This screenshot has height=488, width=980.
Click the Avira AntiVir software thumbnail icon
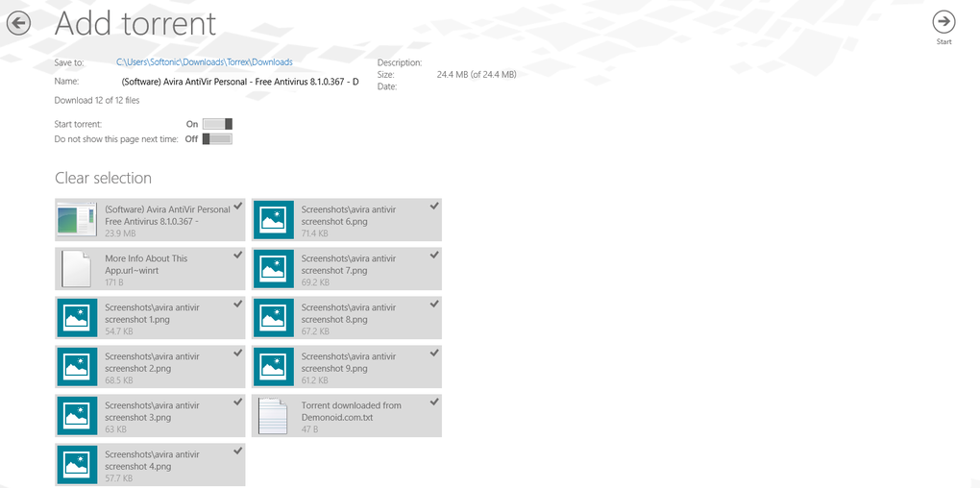77,219
